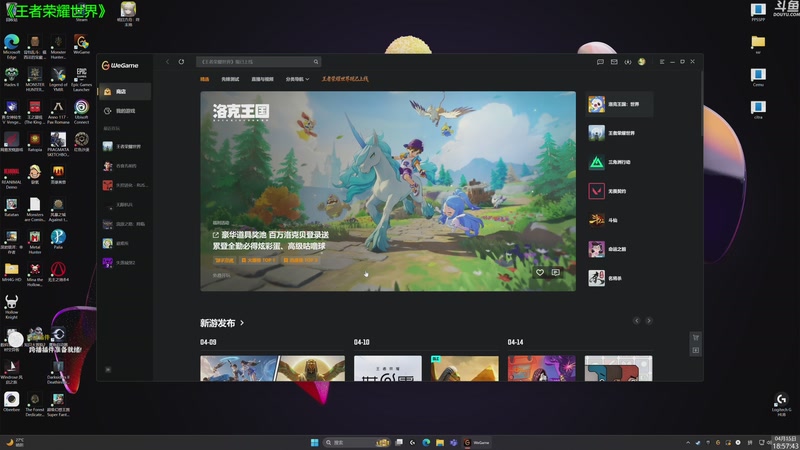Open the Windows Start menu
800x450 pixels.
click(314, 442)
